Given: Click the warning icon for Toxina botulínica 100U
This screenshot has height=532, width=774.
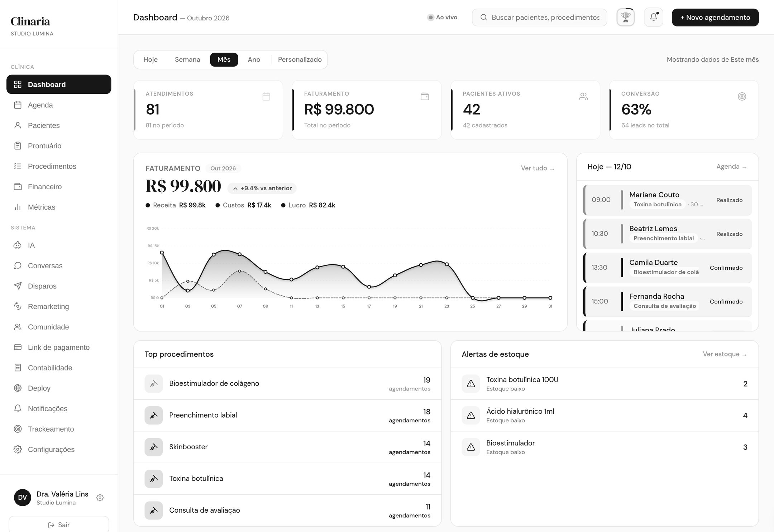Looking at the screenshot, I should pos(471,384).
